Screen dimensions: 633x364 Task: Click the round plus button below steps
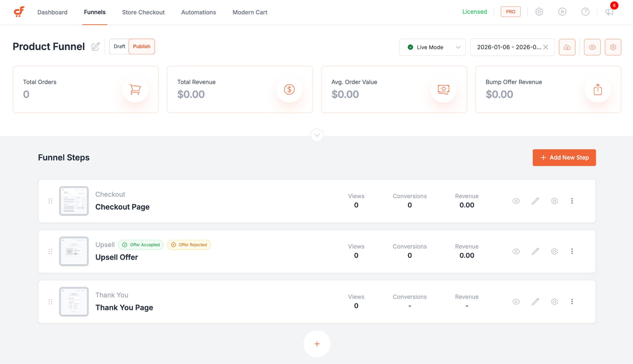coord(317,344)
